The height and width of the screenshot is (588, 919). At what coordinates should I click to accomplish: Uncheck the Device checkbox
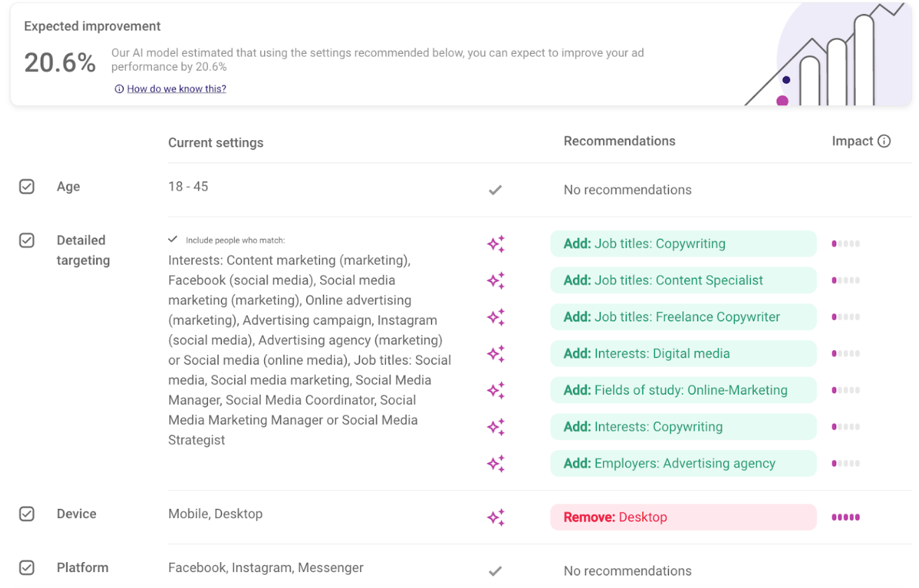[27, 514]
